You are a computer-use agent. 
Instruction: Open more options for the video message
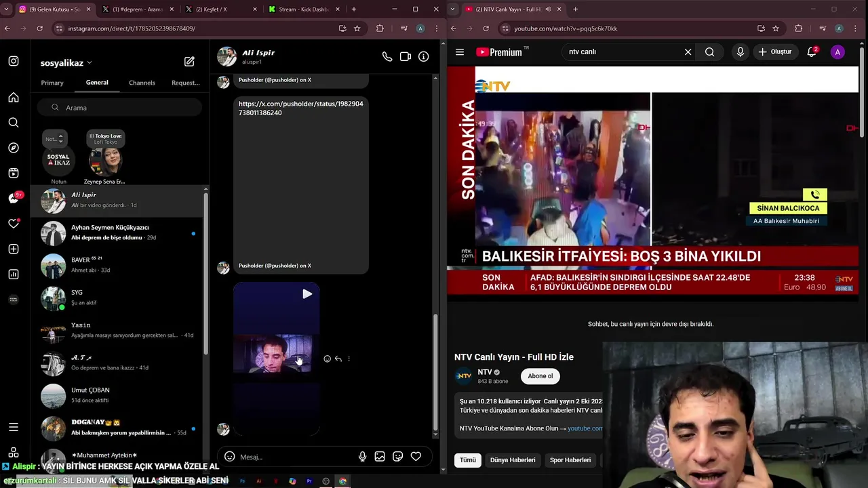tap(349, 359)
